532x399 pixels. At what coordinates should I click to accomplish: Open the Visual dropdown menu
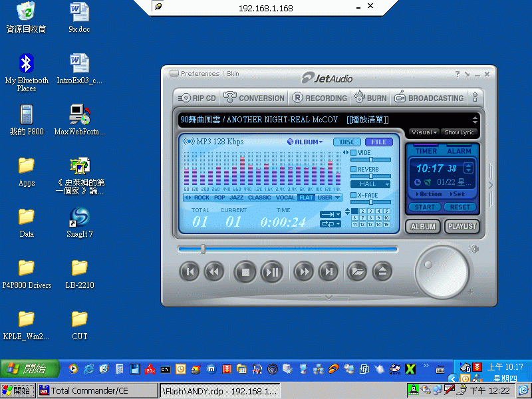pyautogui.click(x=424, y=132)
